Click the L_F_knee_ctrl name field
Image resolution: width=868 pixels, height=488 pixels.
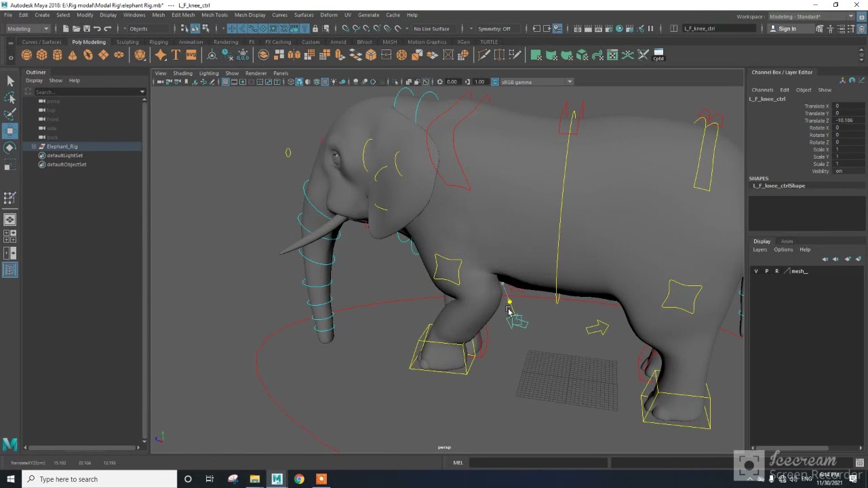[x=718, y=28]
